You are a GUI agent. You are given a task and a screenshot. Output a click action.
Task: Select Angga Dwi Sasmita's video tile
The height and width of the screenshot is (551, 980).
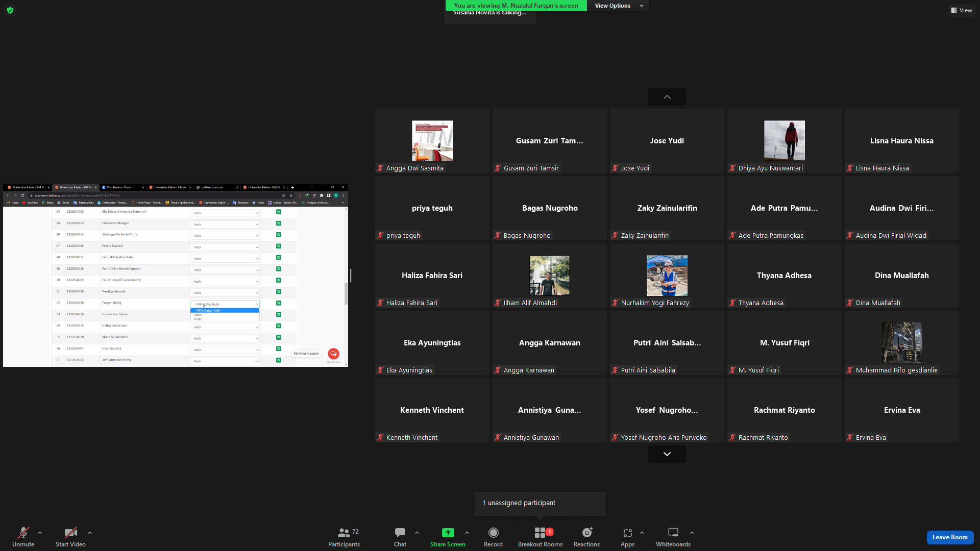[432, 141]
